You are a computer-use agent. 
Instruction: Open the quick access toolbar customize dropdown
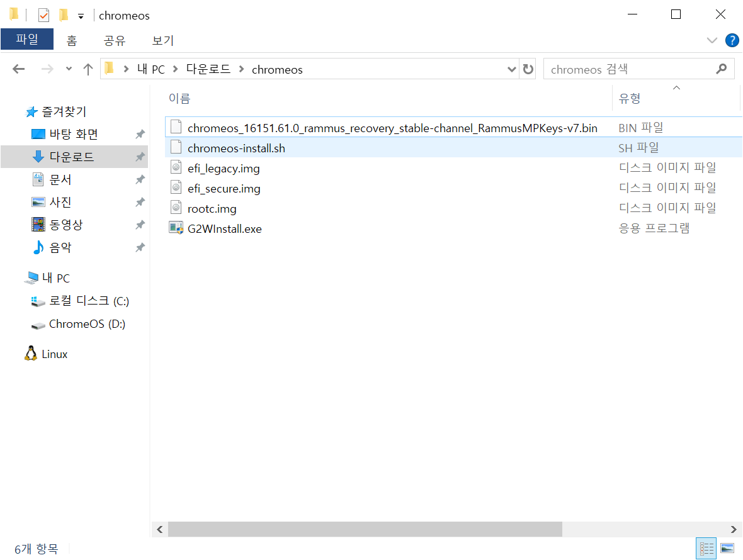pyautogui.click(x=81, y=16)
